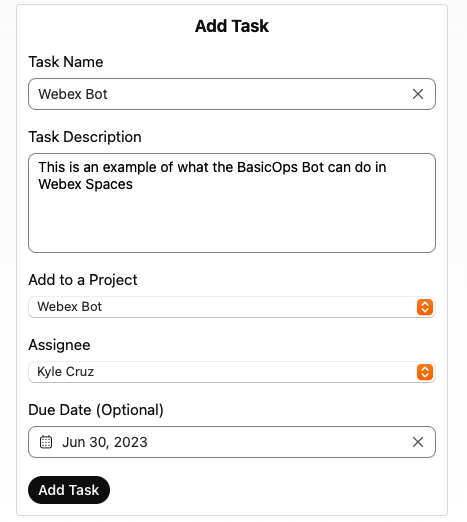Click the Add to a Project label
The width and height of the screenshot is (467, 522).
click(x=83, y=280)
